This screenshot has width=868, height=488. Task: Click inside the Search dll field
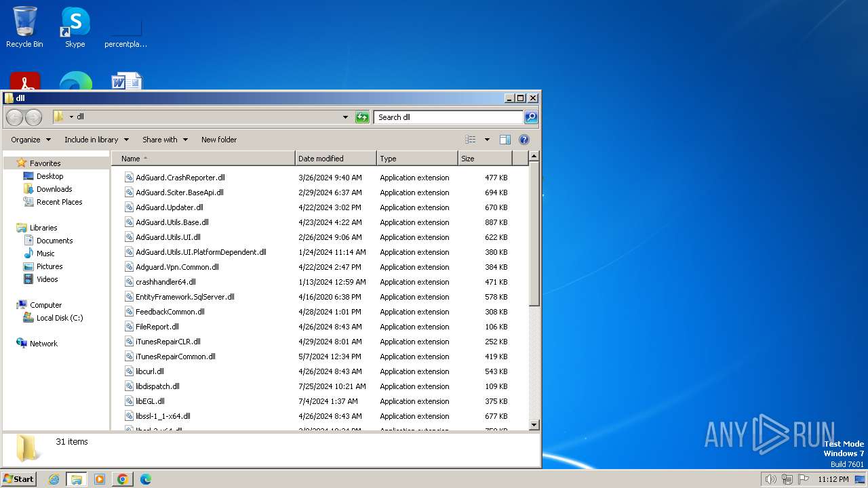tap(448, 117)
